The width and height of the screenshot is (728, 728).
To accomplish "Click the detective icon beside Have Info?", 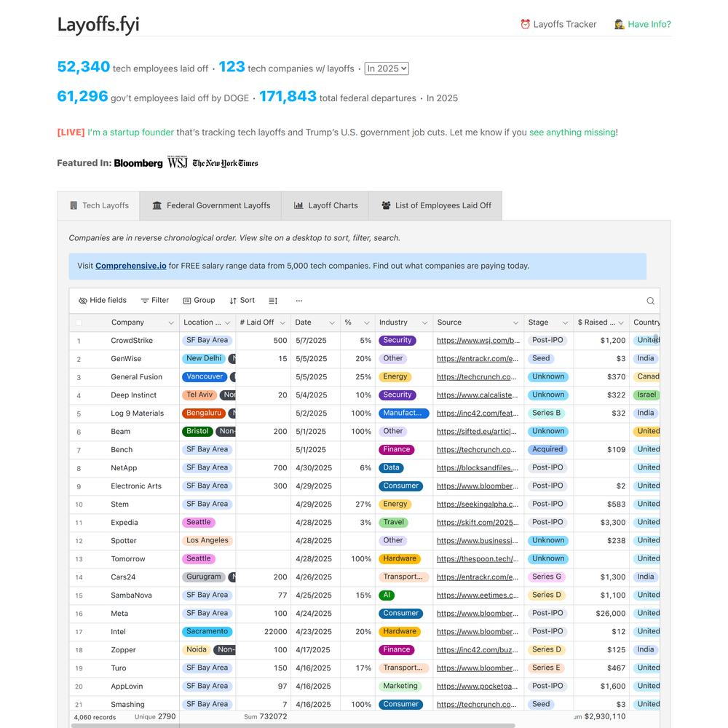I will (x=619, y=24).
